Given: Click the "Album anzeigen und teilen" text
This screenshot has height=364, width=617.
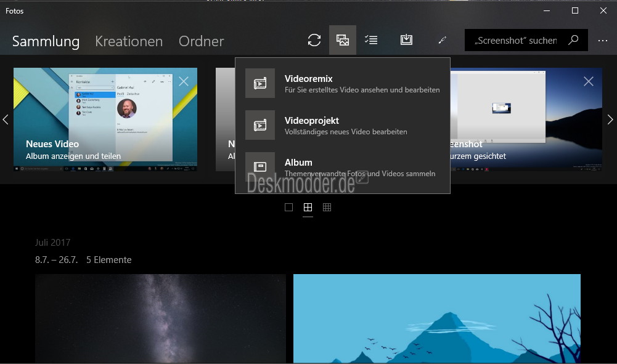Looking at the screenshot, I should click(x=73, y=156).
